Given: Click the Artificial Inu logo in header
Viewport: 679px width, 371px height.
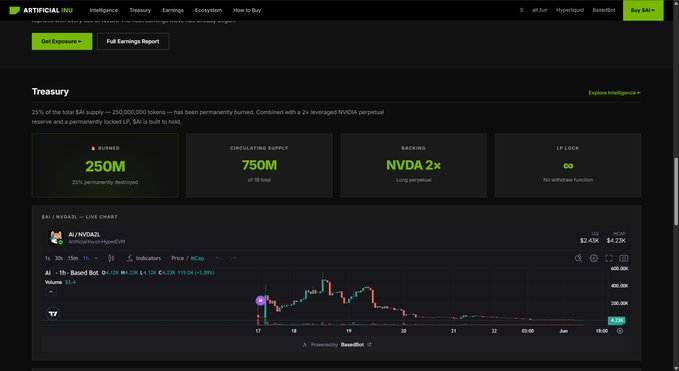Looking at the screenshot, I should coord(41,10).
